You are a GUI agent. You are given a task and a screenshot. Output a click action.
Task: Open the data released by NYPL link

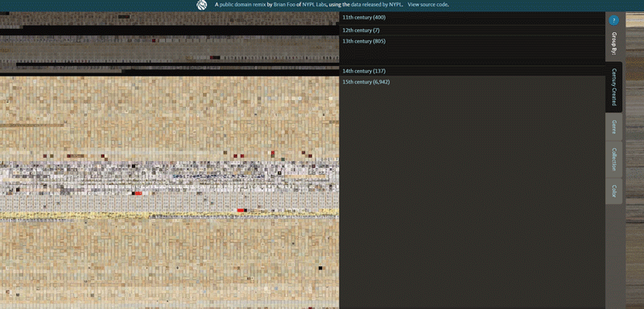(x=376, y=5)
